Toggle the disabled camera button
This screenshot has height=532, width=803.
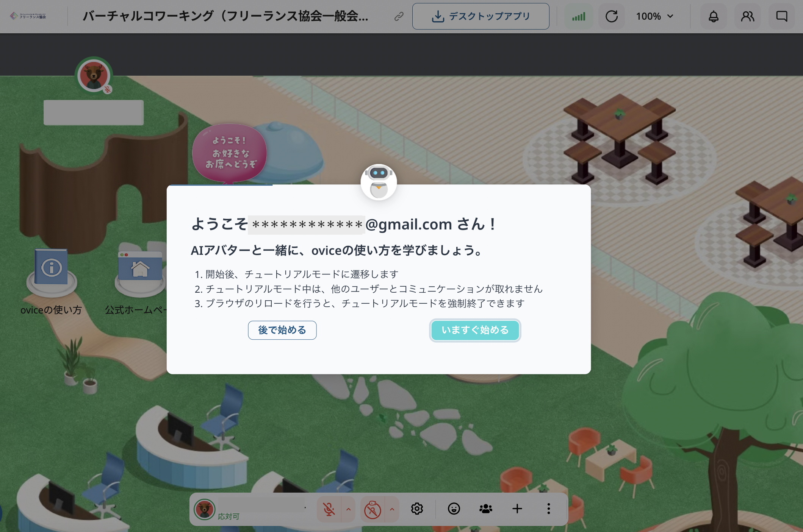pos(373,509)
